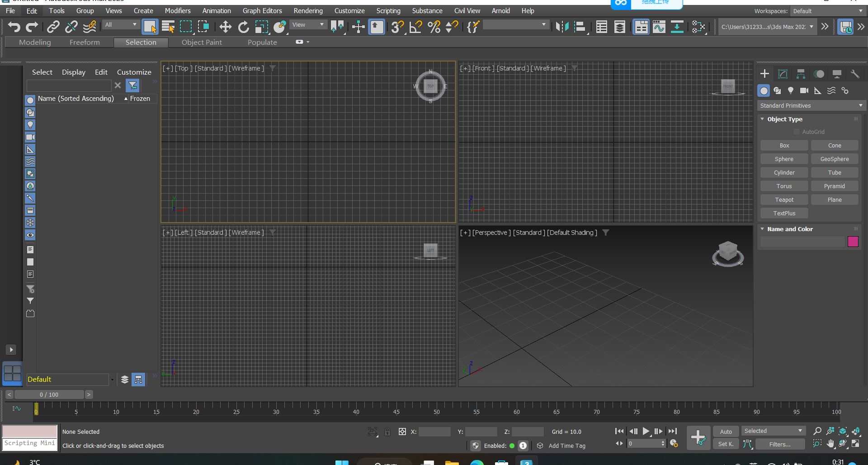Open the Select by Name dialog
868x465 pixels.
(x=168, y=27)
